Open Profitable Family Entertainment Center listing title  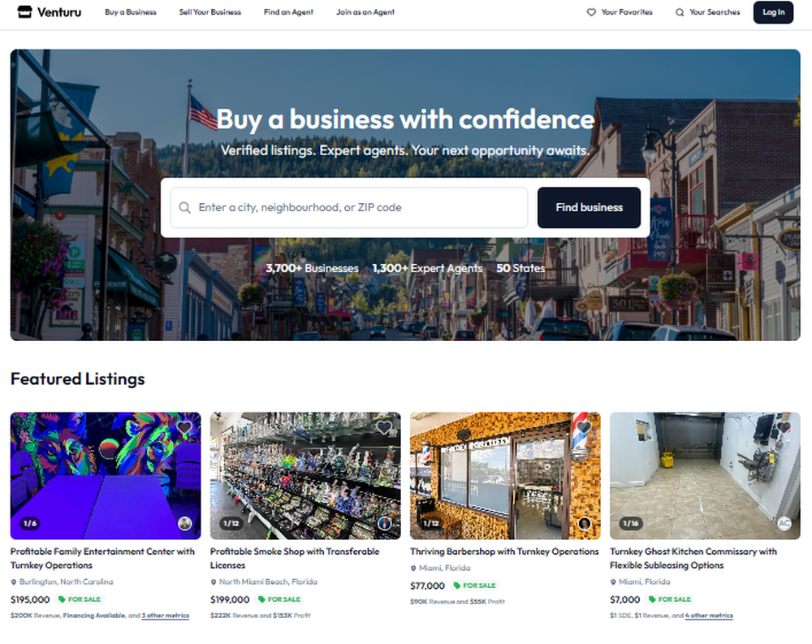pos(102,558)
